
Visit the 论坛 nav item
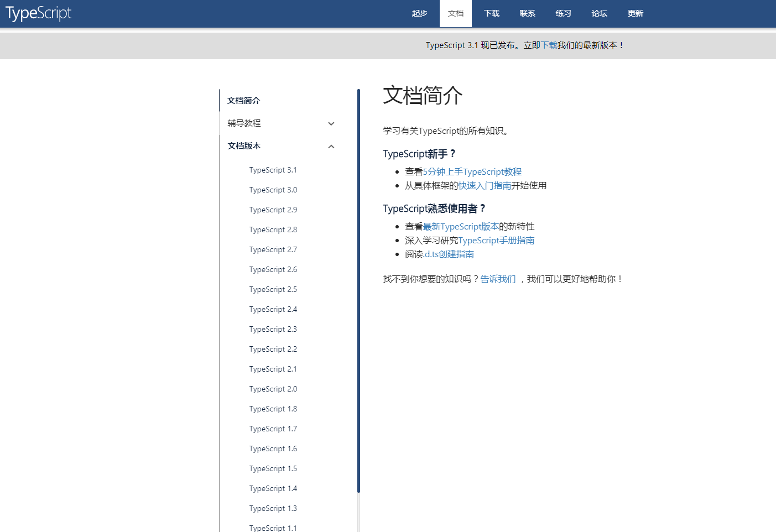click(600, 13)
